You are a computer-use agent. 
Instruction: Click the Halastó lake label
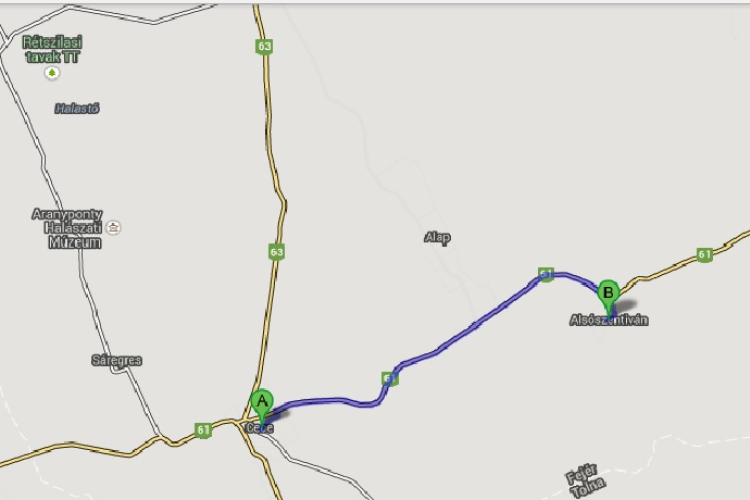point(77,109)
